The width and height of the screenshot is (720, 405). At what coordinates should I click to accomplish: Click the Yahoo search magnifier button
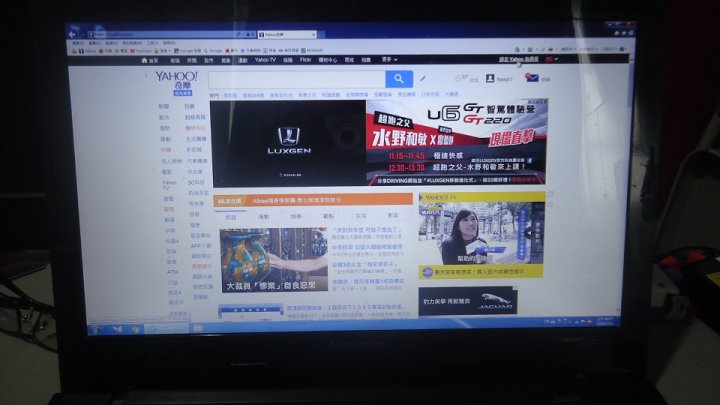point(399,79)
